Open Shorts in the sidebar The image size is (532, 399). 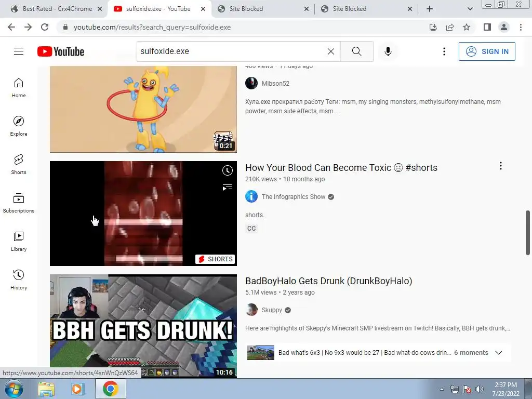(x=19, y=165)
